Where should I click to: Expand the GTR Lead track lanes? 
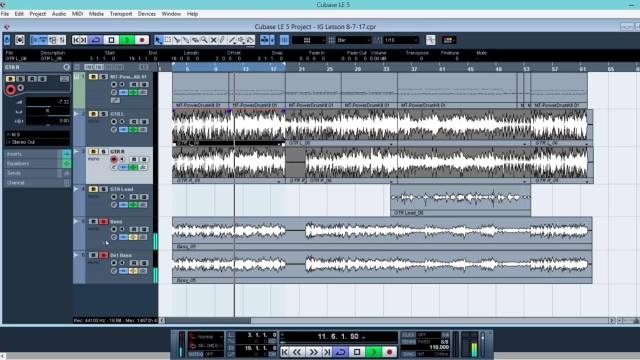point(76,189)
